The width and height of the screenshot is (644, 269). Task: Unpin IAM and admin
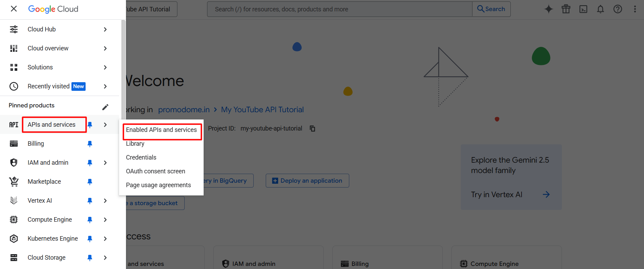(x=90, y=163)
